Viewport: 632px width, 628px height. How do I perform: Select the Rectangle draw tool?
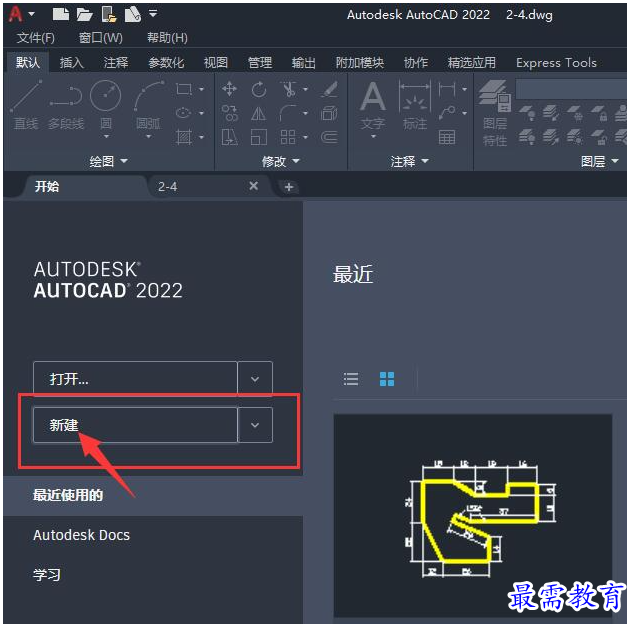coord(184,89)
